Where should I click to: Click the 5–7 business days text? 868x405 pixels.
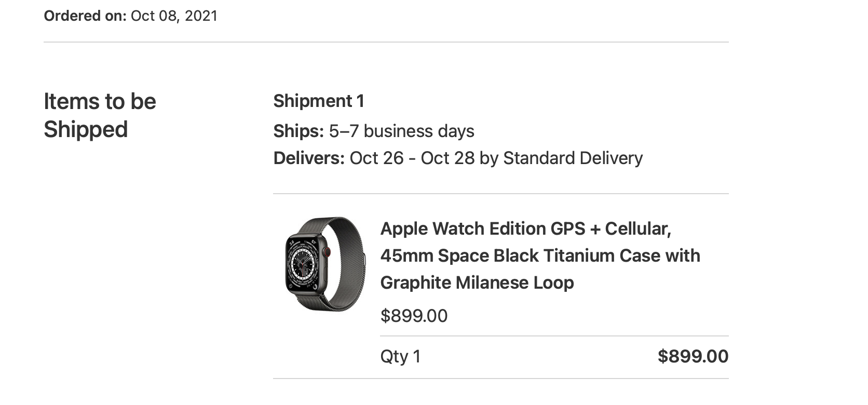tap(401, 131)
